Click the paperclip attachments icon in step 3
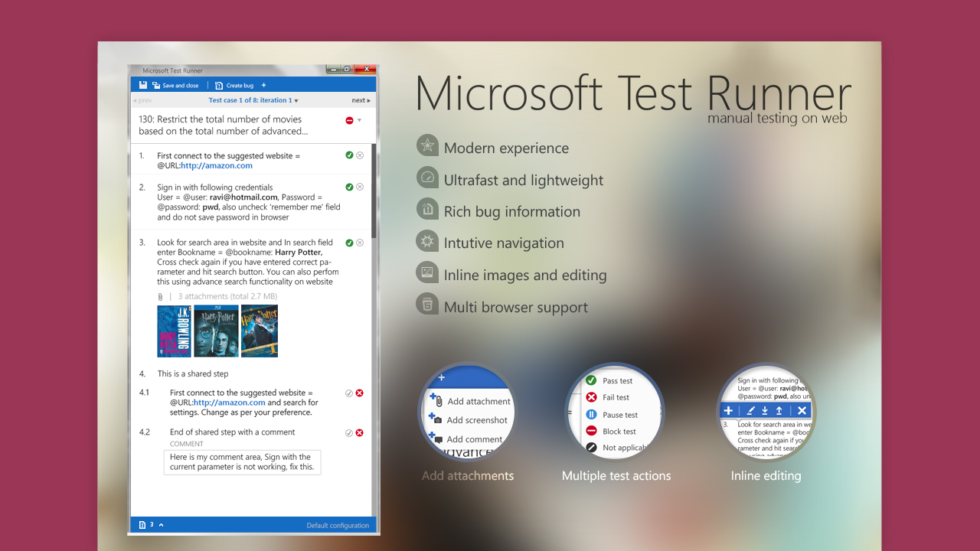 click(160, 296)
